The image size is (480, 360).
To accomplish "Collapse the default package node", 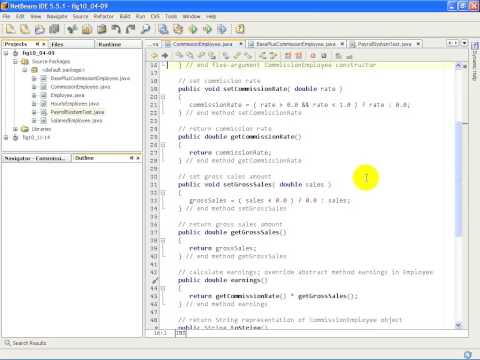I will (25, 70).
